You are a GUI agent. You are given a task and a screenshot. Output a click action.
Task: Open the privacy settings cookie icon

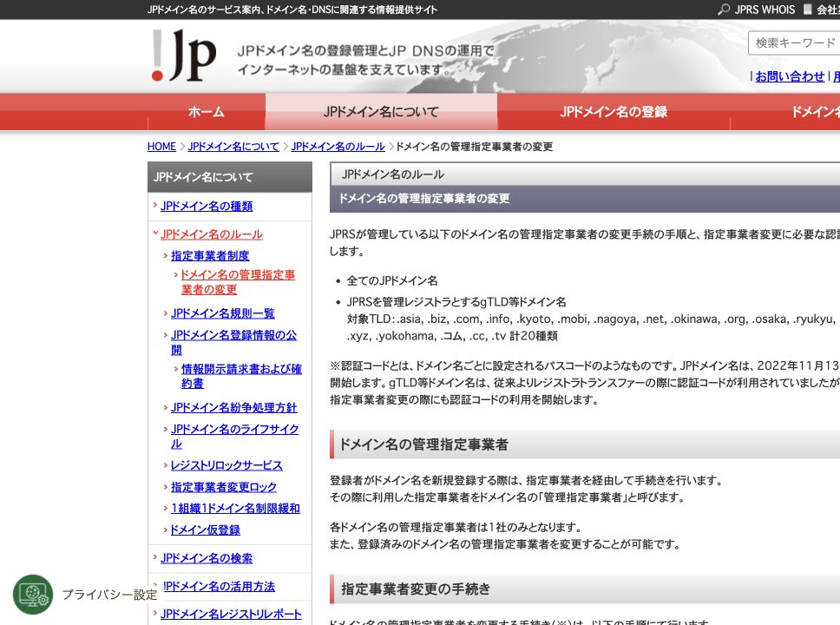(33, 595)
